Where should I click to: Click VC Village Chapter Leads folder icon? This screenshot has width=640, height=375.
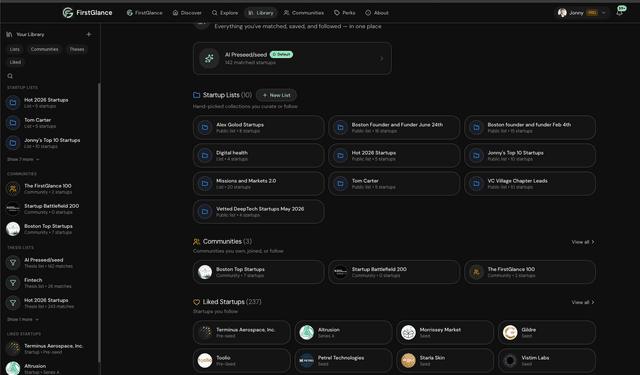pos(476,184)
